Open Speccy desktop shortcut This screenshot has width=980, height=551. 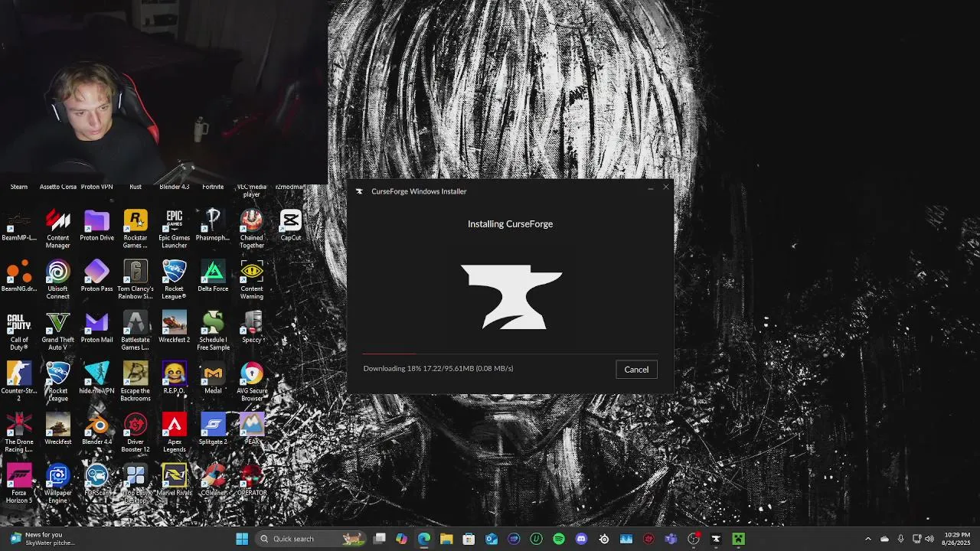252,328
